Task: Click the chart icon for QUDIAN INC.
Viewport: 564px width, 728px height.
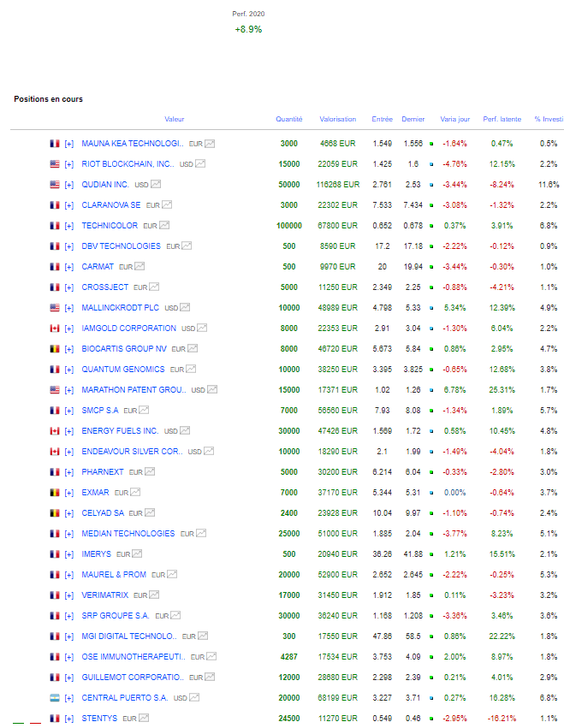Action: (x=156, y=185)
